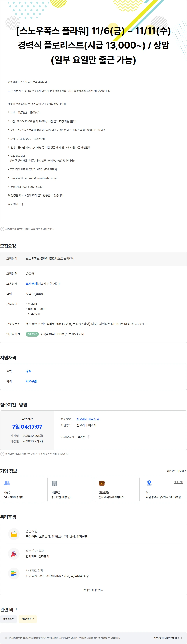This screenshot has width=187, height=644.
Task: Expand the copyright notice dropdown arrow
Action: pos(122,638)
